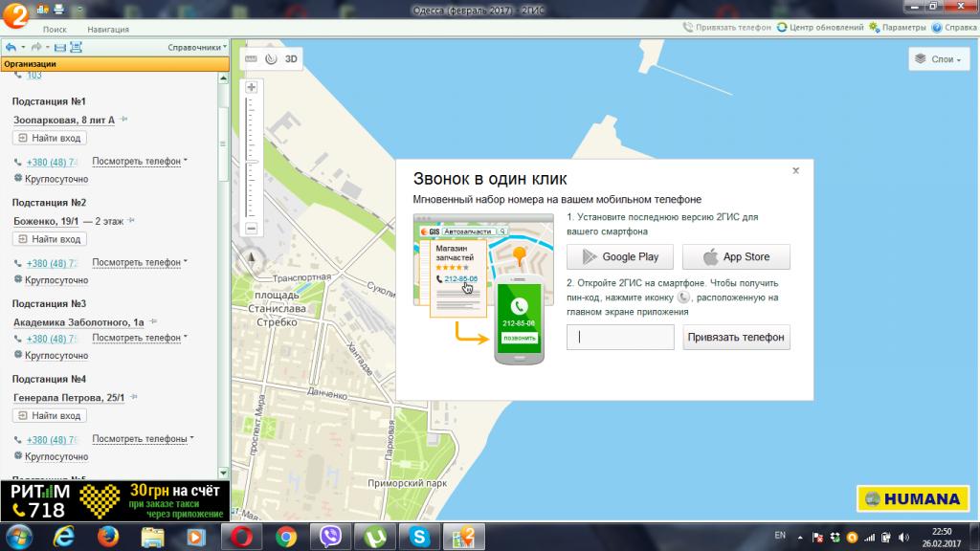Open the Поиск tab
Viewport: 980px width, 551px height.
tap(55, 30)
